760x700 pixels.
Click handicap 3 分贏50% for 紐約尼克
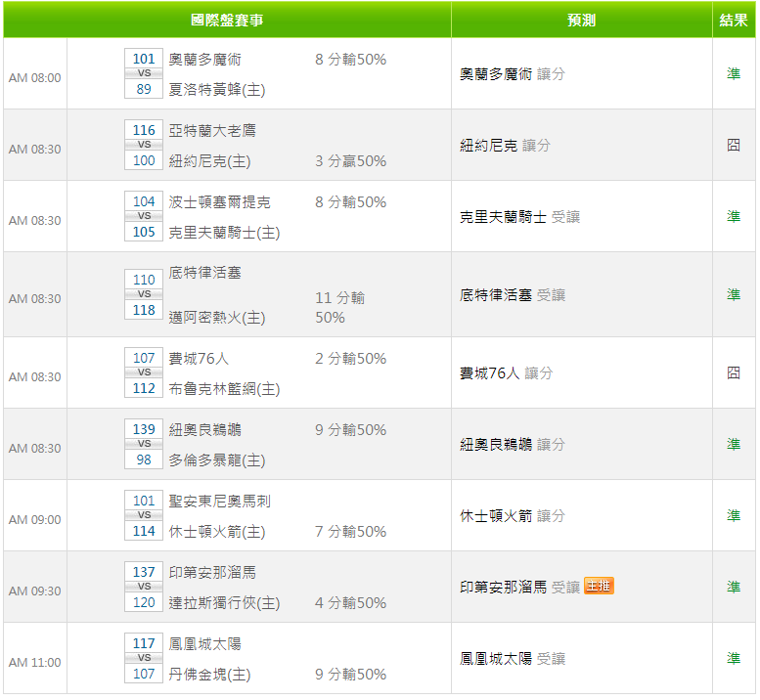pyautogui.click(x=350, y=161)
